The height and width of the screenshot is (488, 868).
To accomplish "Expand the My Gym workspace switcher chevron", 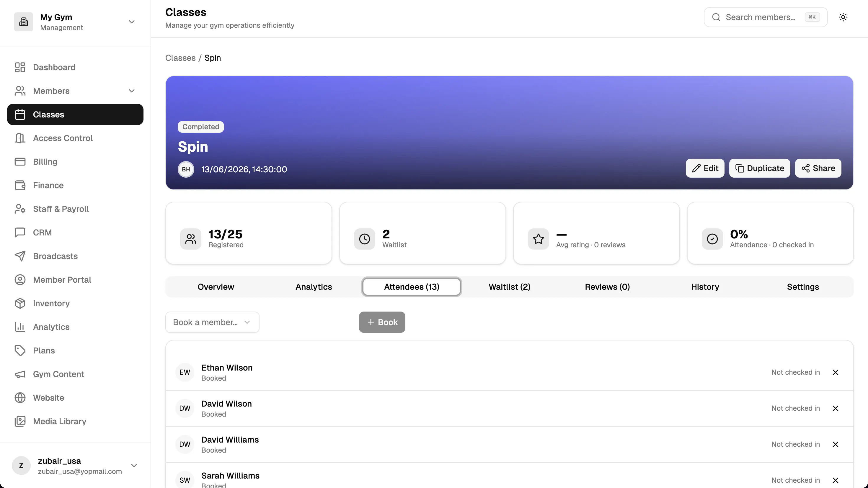I will [x=132, y=22].
